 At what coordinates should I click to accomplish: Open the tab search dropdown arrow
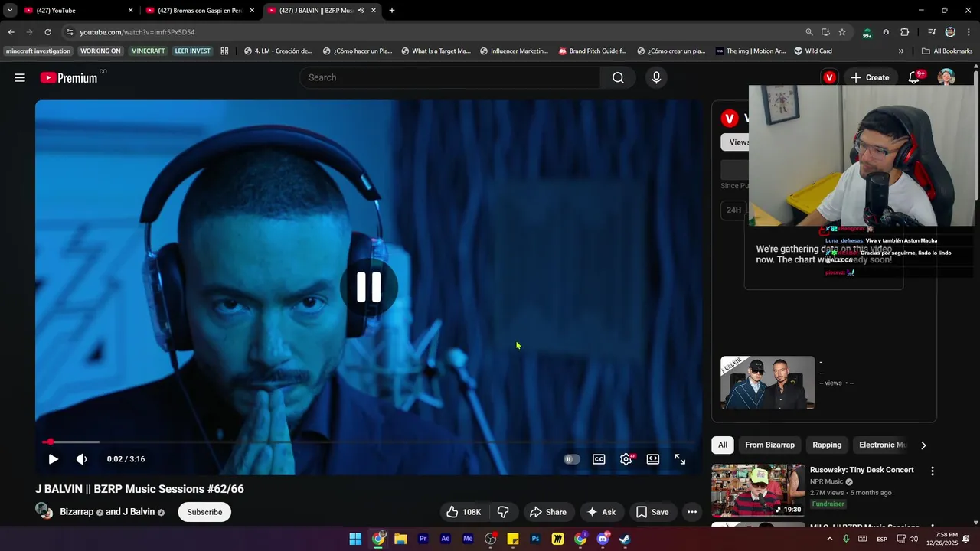pos(9,11)
